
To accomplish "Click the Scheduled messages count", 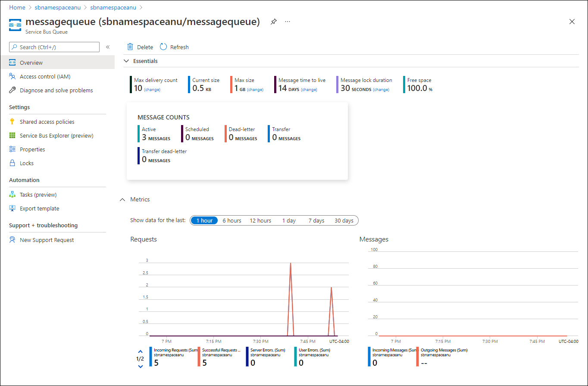I will click(200, 138).
